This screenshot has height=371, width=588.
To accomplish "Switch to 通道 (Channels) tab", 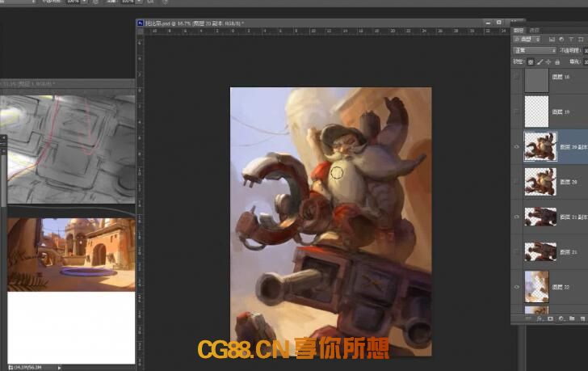I will 534,31.
